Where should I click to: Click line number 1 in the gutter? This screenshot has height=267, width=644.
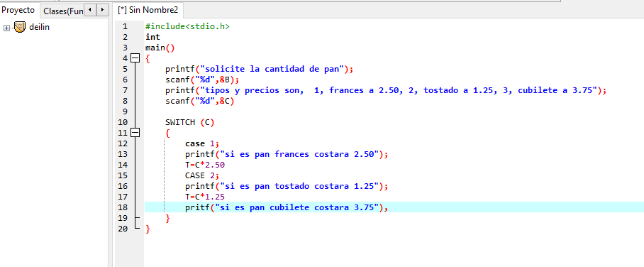[x=126, y=26]
